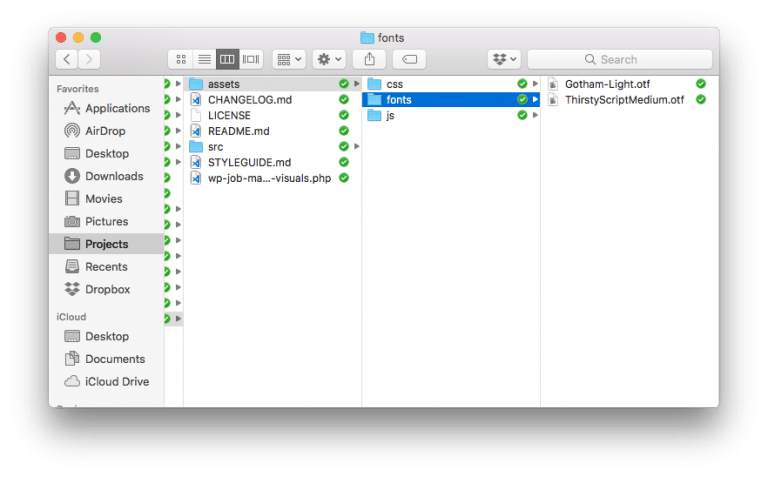Switch to icon view in toolbar
768x477 pixels.
tap(181, 60)
